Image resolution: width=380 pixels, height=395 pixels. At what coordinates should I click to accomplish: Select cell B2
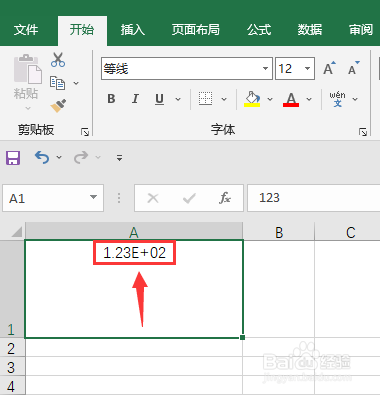(x=279, y=347)
